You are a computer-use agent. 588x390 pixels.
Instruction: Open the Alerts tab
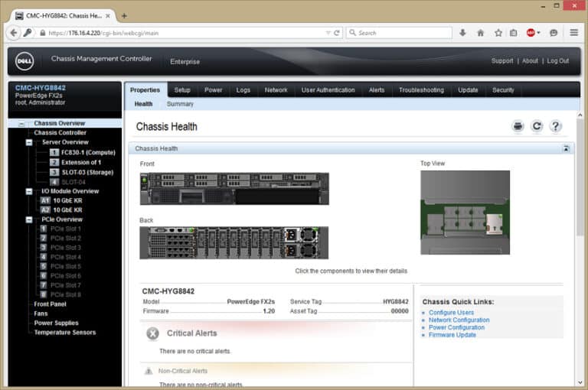pos(377,90)
